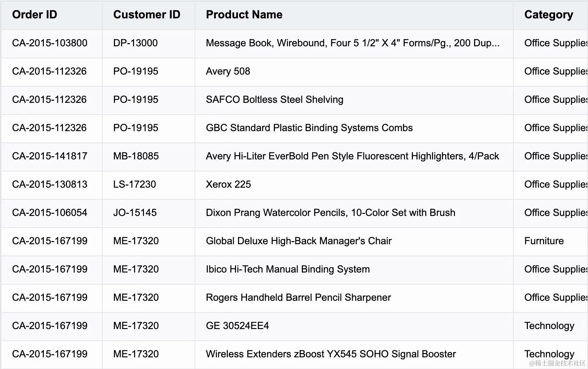Select order cell CA-2015-141817

[x=52, y=157]
